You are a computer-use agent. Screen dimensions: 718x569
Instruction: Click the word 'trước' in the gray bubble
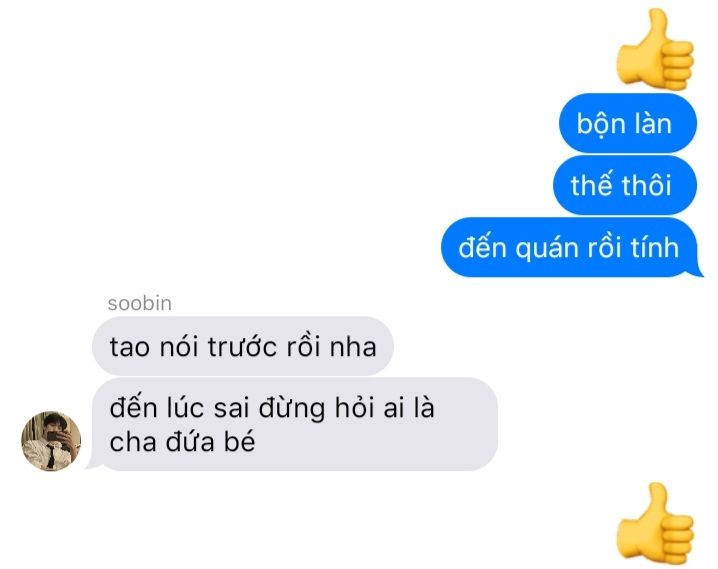click(x=243, y=346)
